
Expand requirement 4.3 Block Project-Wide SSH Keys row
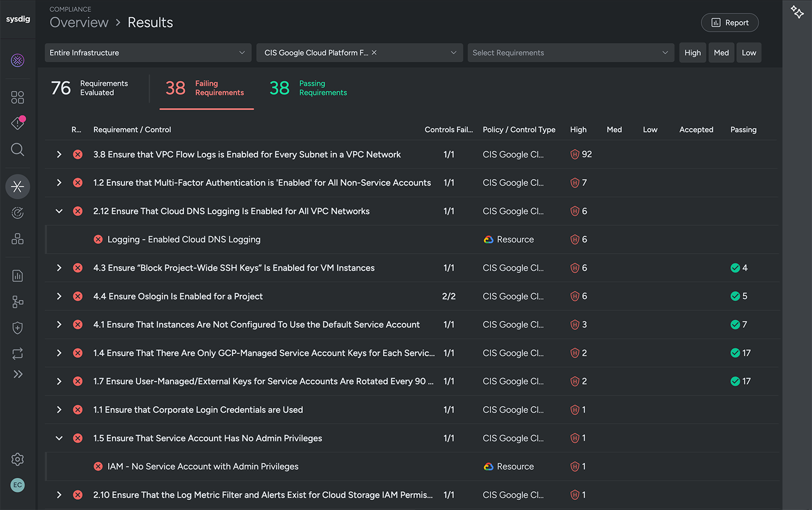click(59, 268)
